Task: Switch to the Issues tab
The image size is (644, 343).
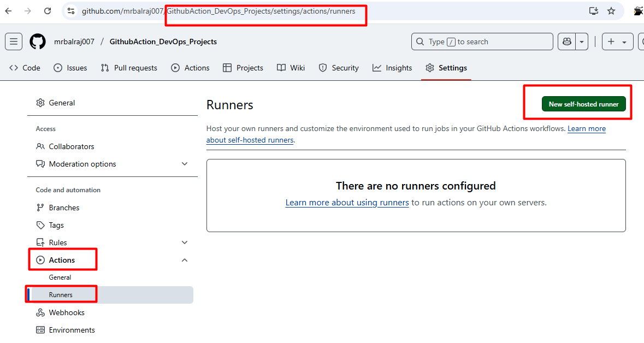Action: 70,68
